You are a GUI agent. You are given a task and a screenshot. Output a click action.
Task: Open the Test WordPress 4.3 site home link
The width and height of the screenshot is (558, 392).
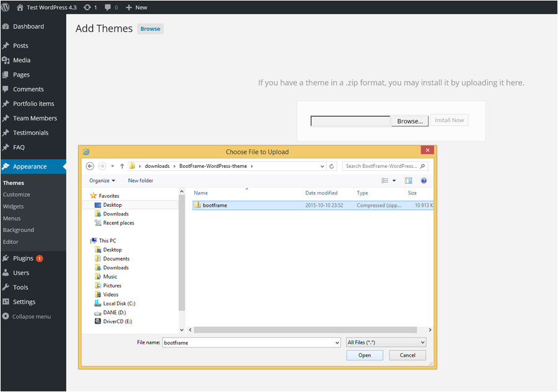[x=46, y=7]
